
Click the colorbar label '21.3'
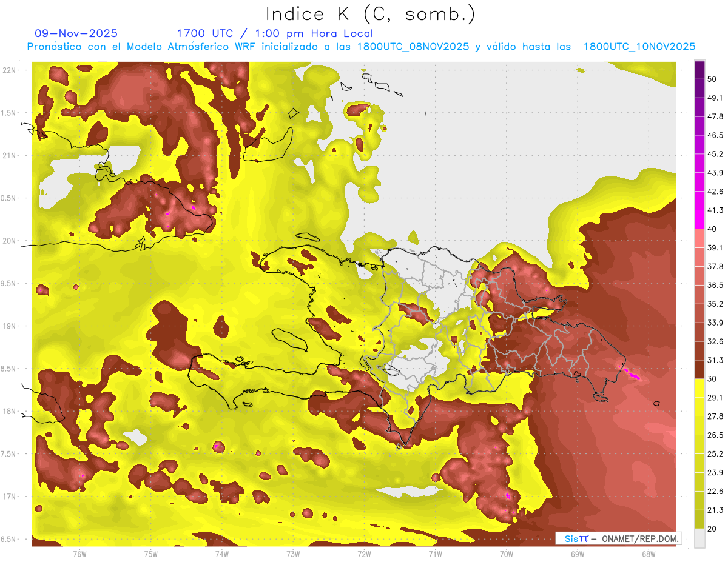coord(715,510)
